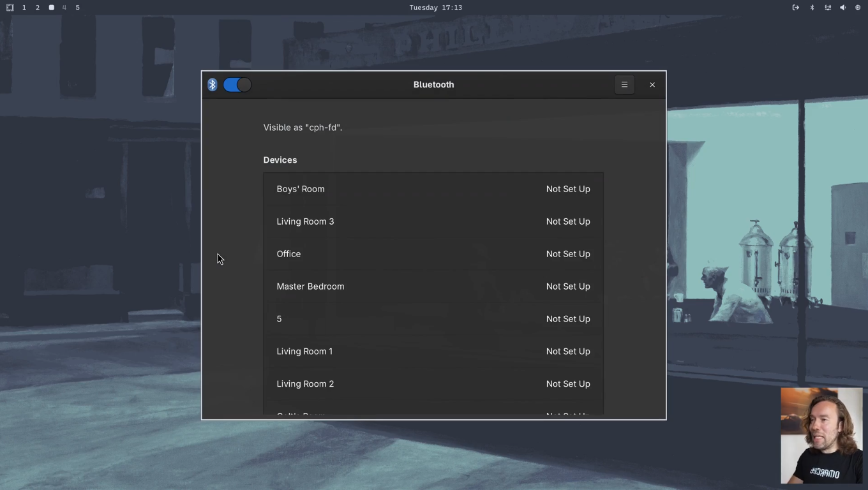The width and height of the screenshot is (868, 490).
Task: Select the Master Bedroom device
Action: 433,286
